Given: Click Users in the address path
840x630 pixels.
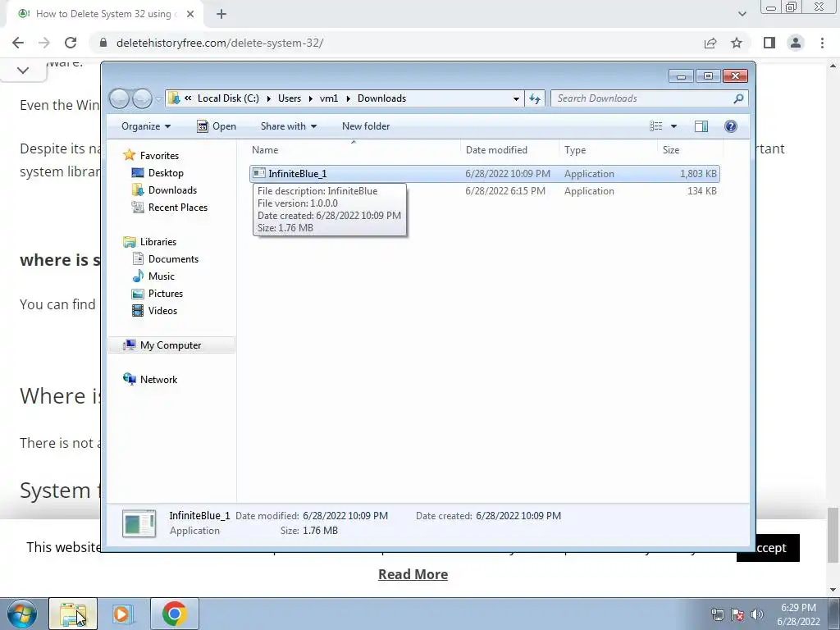Looking at the screenshot, I should 290,98.
